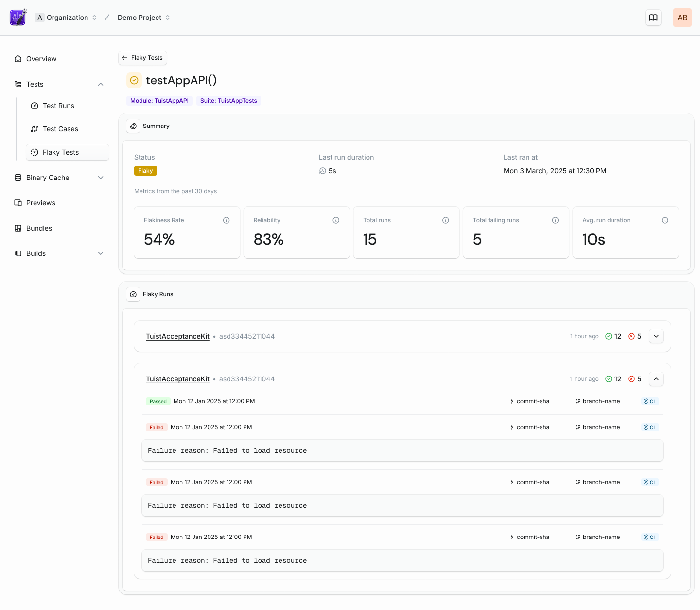Click the Builds sidebar label

click(36, 253)
